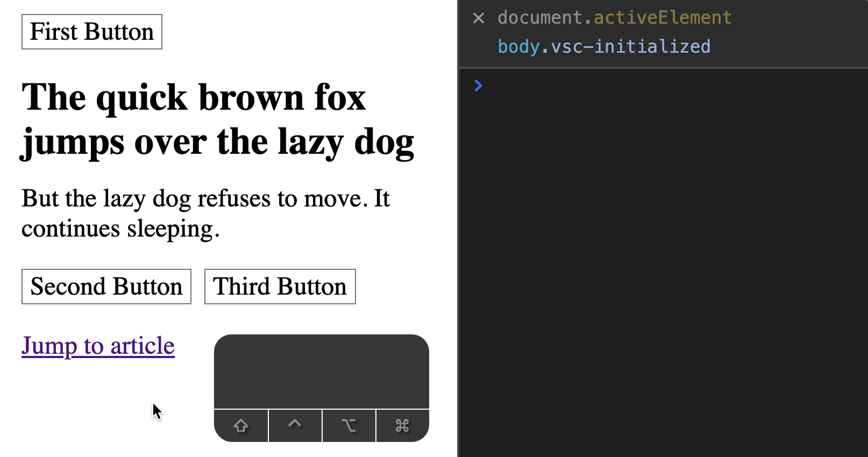Click the dark keystroke display panel
This screenshot has height=457, width=868.
[321, 372]
